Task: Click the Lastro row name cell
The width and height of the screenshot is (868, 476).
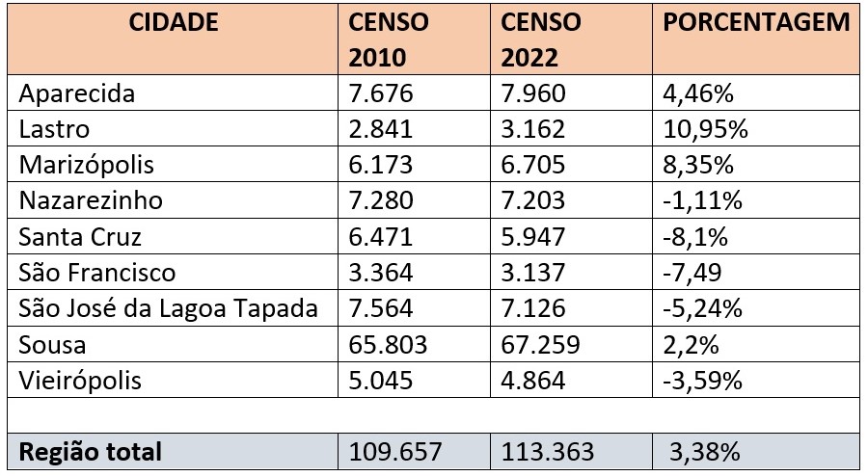Action: pos(54,130)
